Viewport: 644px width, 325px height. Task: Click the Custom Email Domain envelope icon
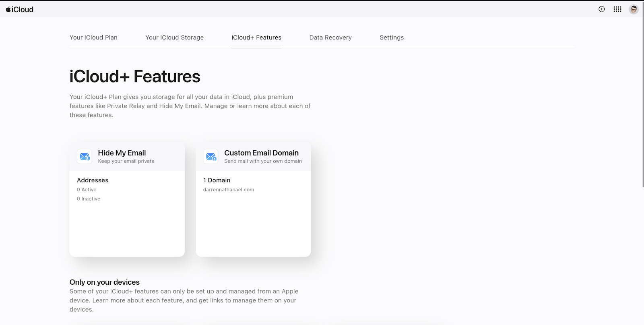point(211,156)
